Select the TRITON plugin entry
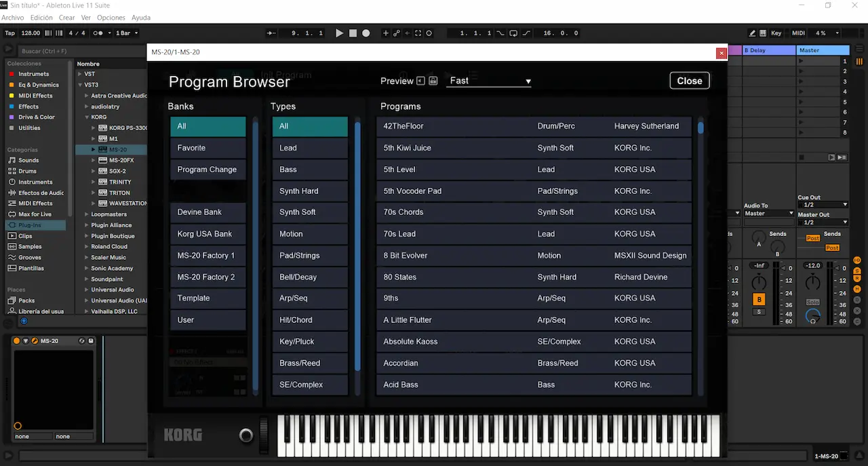Screen dimensions: 868x466 click(119, 193)
